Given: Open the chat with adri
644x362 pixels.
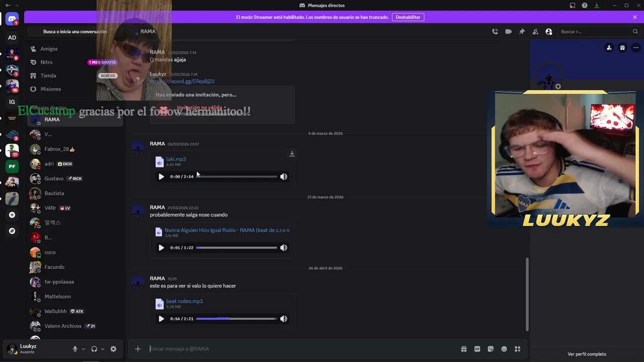Looking at the screenshot, I should tap(75, 164).
